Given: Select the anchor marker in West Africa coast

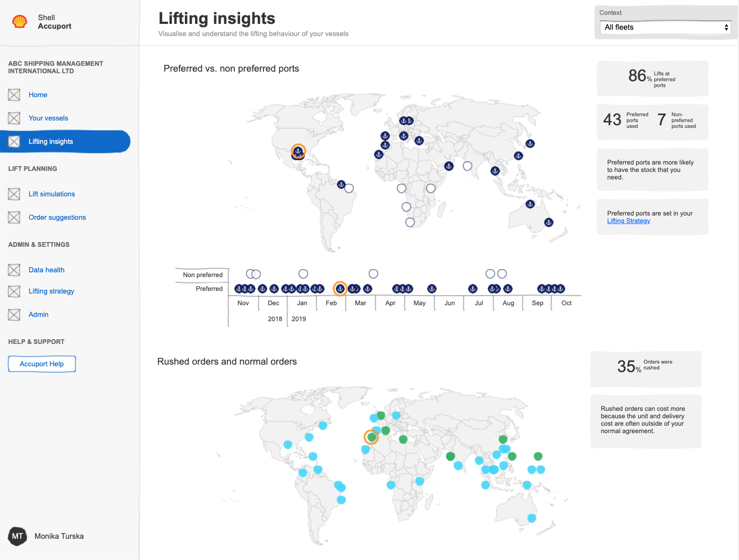Looking at the screenshot, I should coord(379,154).
